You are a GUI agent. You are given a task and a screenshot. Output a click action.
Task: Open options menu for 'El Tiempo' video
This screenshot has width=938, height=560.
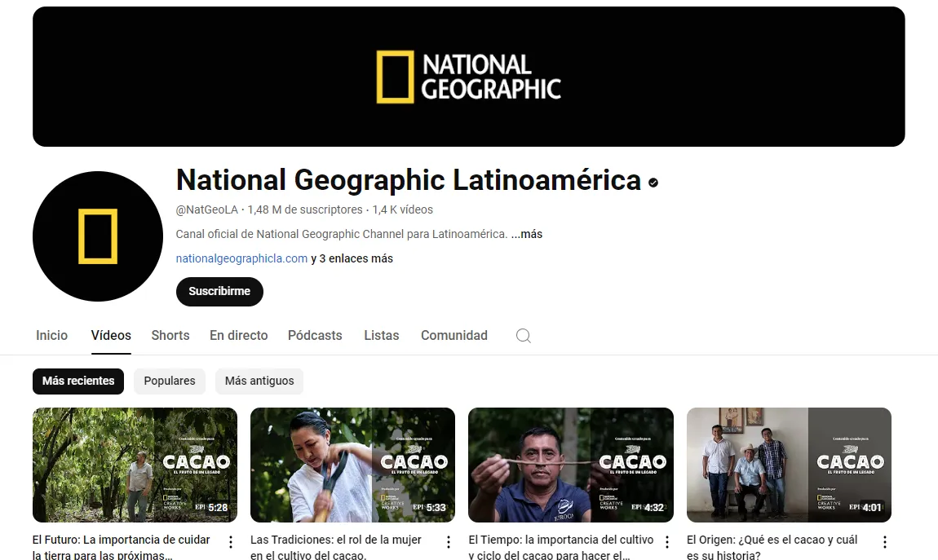667,541
